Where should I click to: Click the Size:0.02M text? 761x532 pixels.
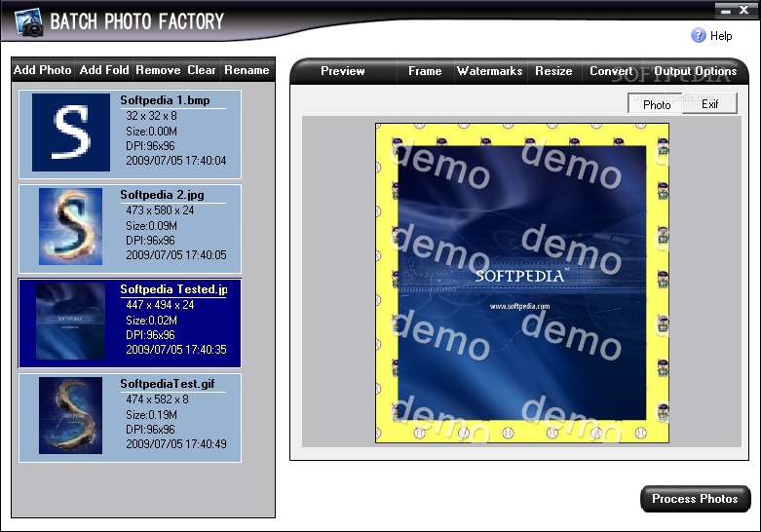tap(151, 321)
